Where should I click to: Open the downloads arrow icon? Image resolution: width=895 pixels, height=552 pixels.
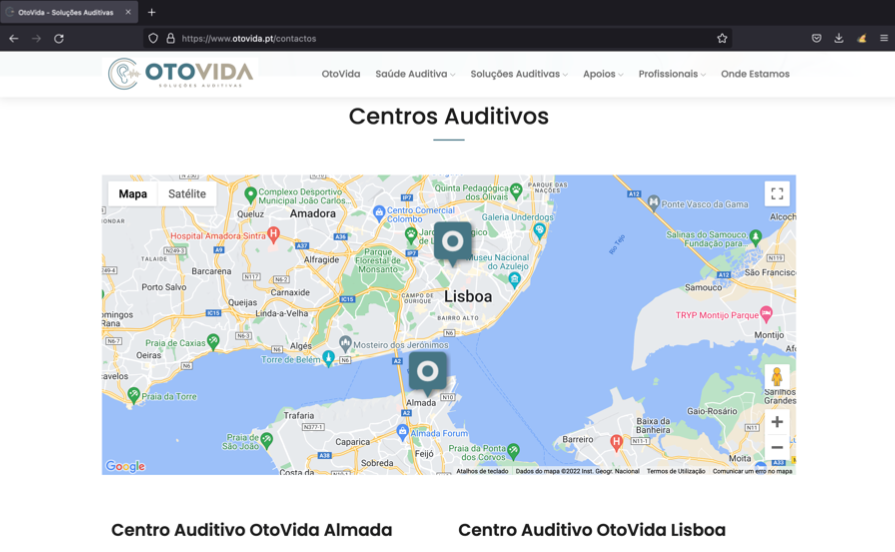coord(838,38)
